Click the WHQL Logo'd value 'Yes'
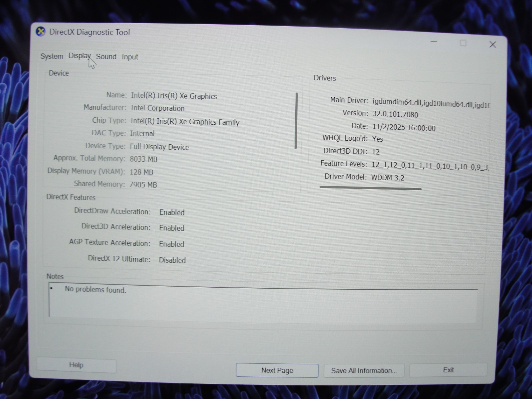 (377, 139)
